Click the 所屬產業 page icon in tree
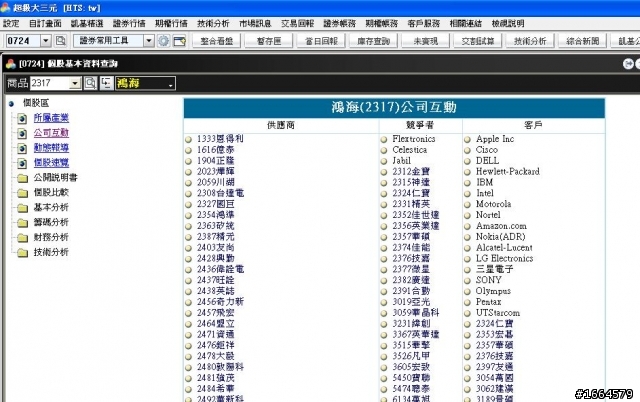 click(x=22, y=118)
